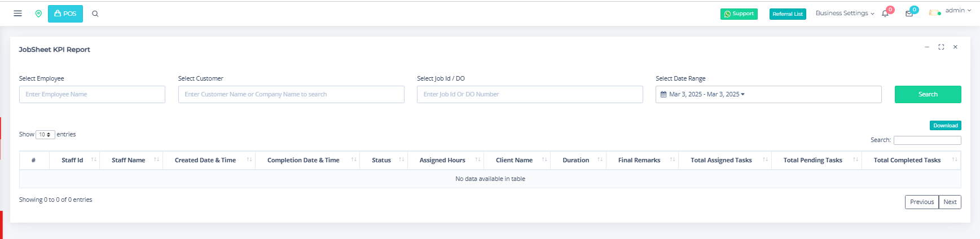
Task: Focus the Enter Employee Name field
Action: tap(92, 95)
